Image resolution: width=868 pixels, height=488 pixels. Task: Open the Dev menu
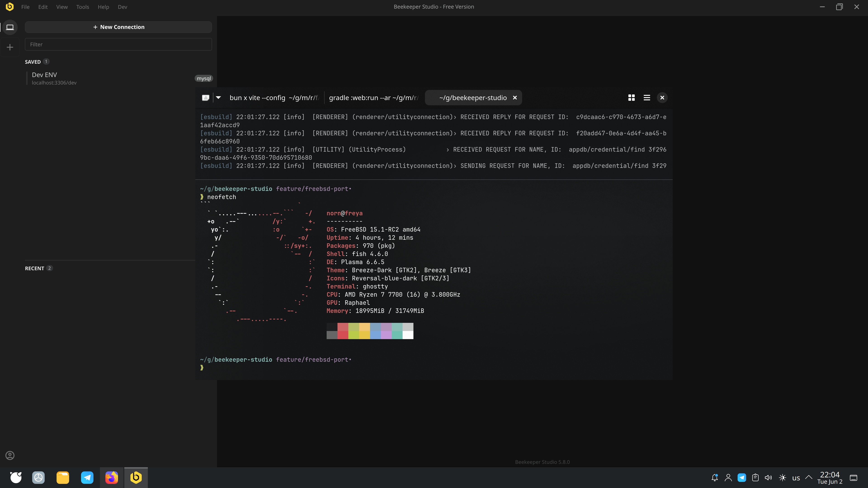tap(123, 7)
